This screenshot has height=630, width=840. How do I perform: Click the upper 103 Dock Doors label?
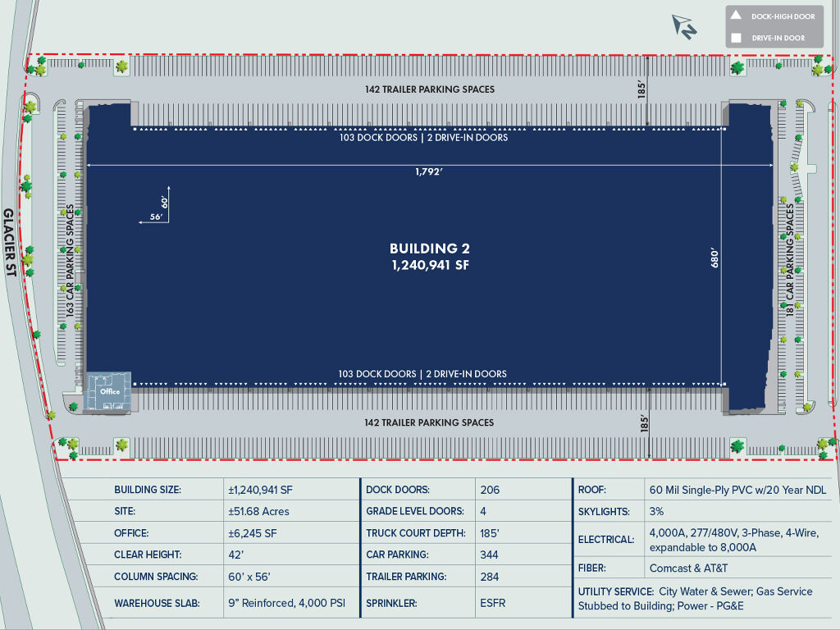click(x=378, y=138)
